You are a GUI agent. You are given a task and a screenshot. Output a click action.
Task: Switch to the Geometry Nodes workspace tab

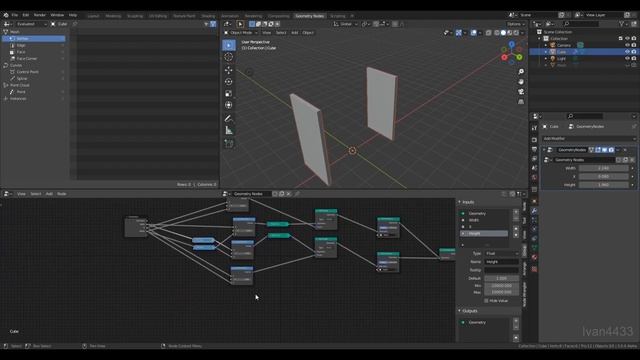click(309, 16)
